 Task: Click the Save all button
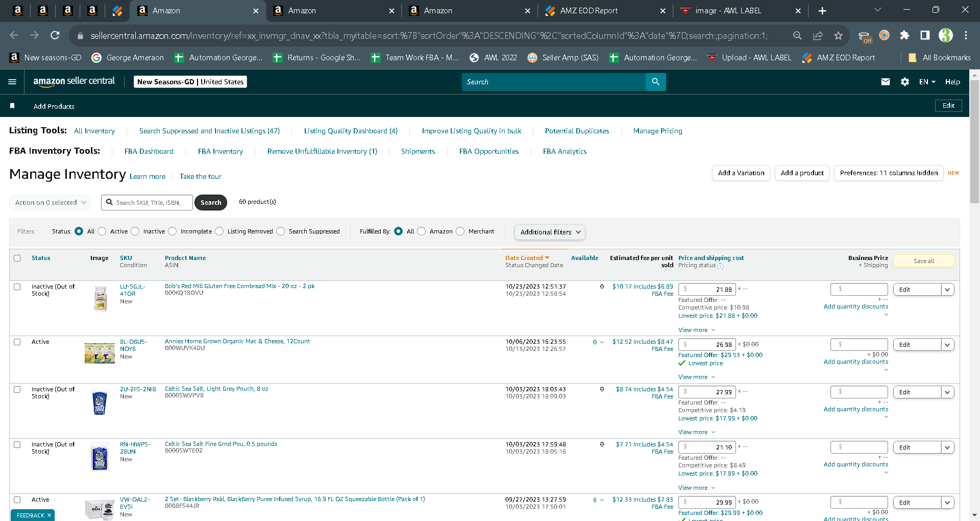tap(924, 261)
